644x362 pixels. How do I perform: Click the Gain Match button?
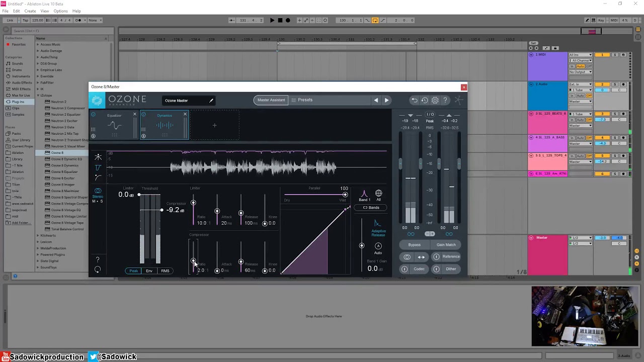coord(446,245)
